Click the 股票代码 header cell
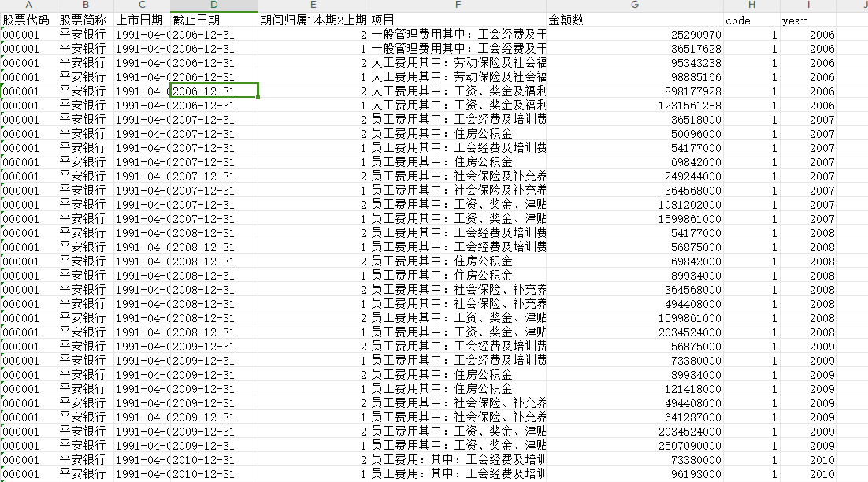868x482 pixels. [x=28, y=20]
